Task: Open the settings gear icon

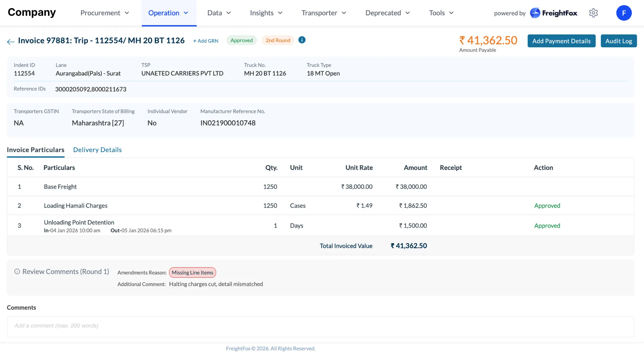Action: (x=593, y=13)
